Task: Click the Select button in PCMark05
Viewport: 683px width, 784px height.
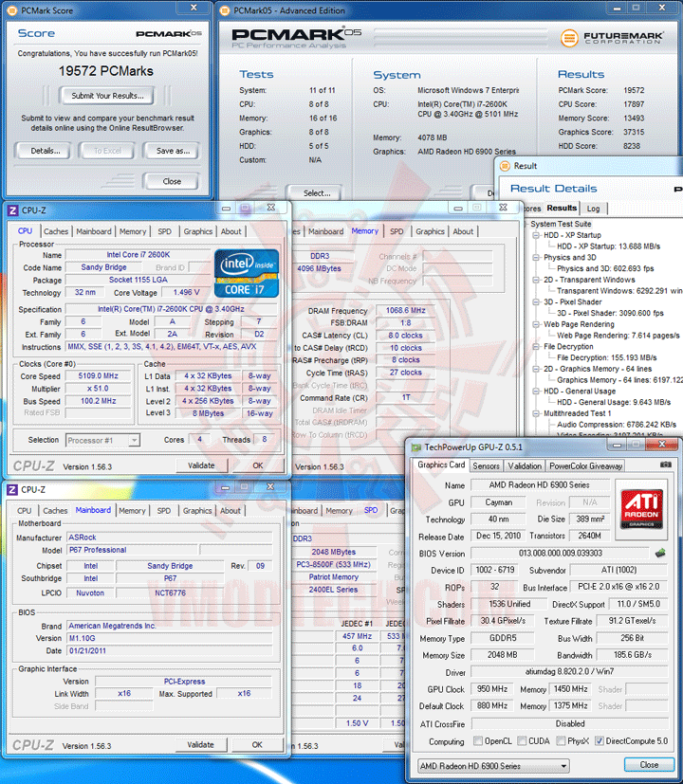Action: click(x=316, y=193)
